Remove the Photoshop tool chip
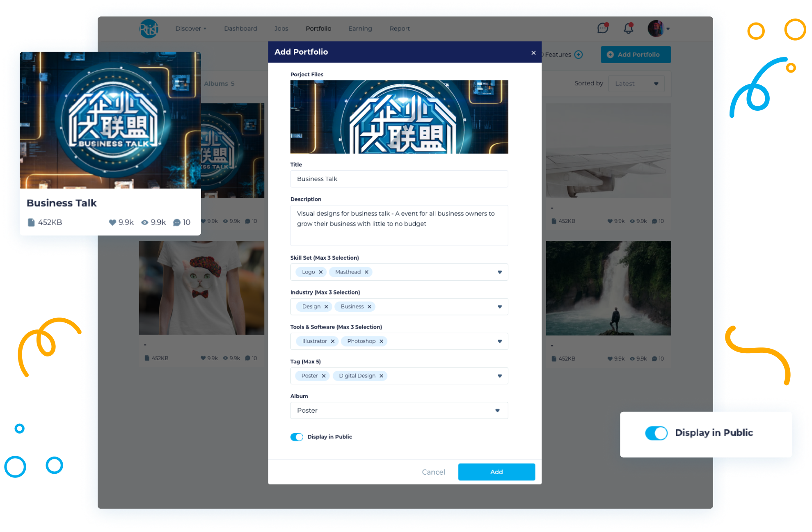 (381, 341)
